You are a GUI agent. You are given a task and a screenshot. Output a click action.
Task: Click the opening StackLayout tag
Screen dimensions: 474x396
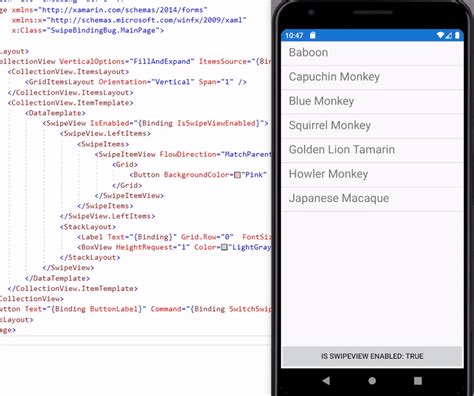pos(88,227)
